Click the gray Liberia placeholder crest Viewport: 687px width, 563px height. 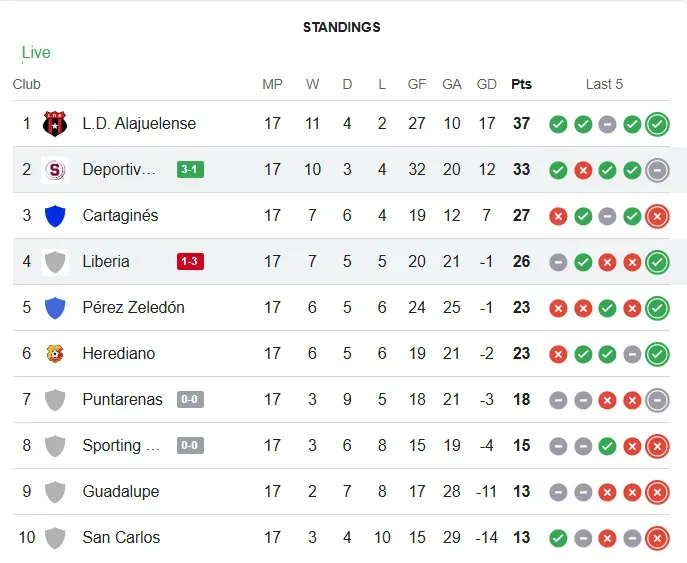(x=55, y=262)
